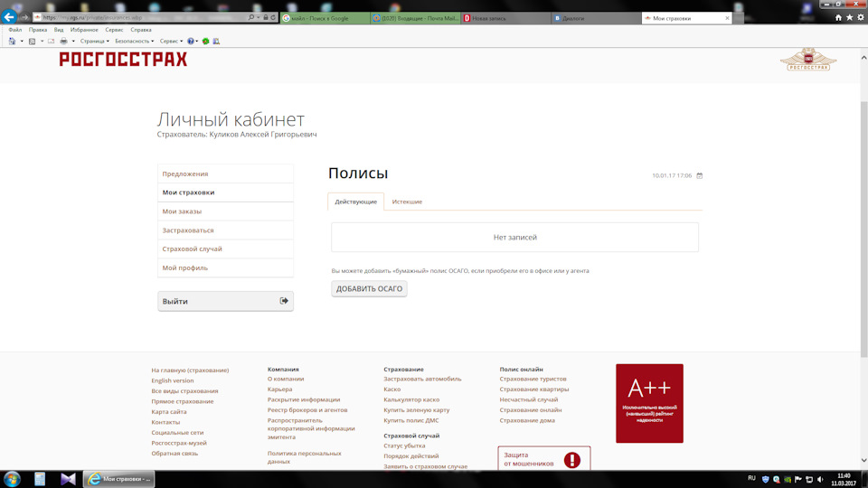Viewport: 868px width, 488px height.
Task: Click the blue help question mark icon
Action: pos(191,41)
